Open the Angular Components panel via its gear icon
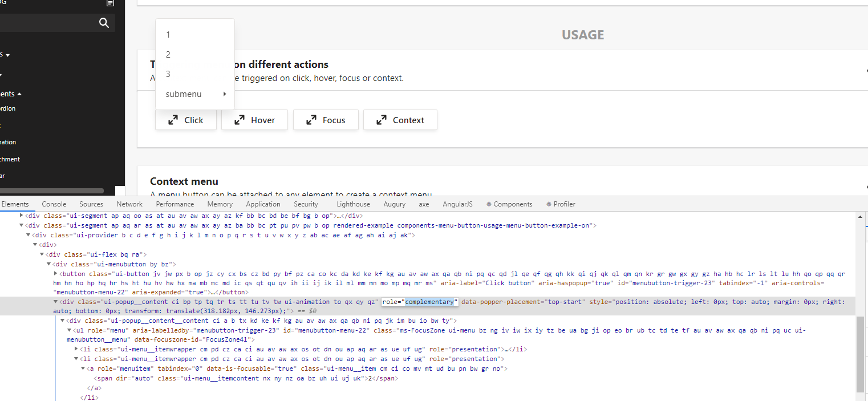868x401 pixels. tap(489, 204)
